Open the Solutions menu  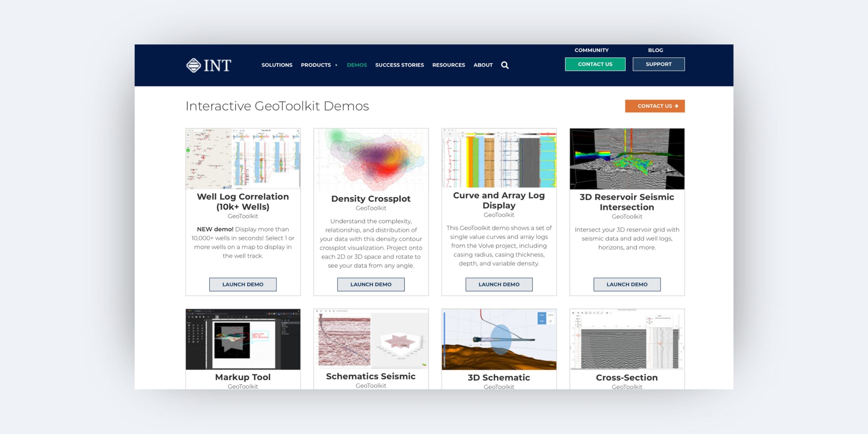pyautogui.click(x=277, y=65)
